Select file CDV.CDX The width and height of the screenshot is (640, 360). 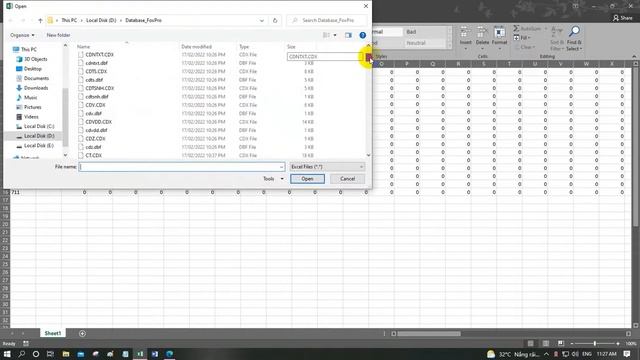click(x=95, y=105)
